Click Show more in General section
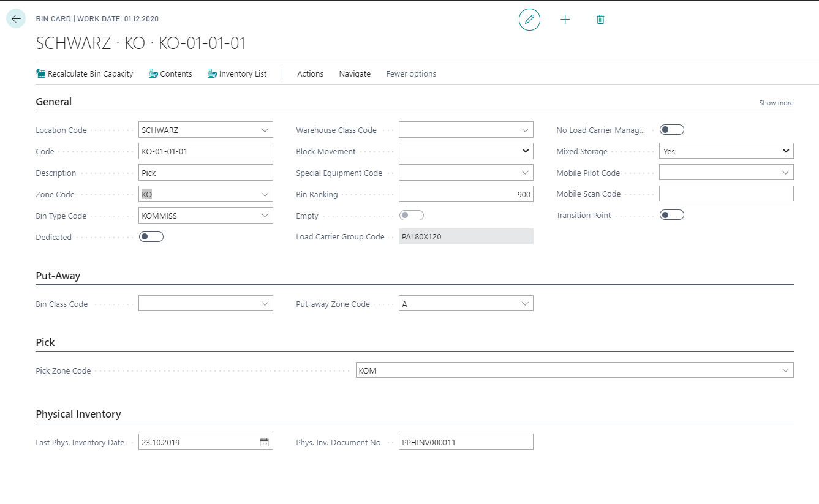This screenshot has height=504, width=819. click(776, 103)
